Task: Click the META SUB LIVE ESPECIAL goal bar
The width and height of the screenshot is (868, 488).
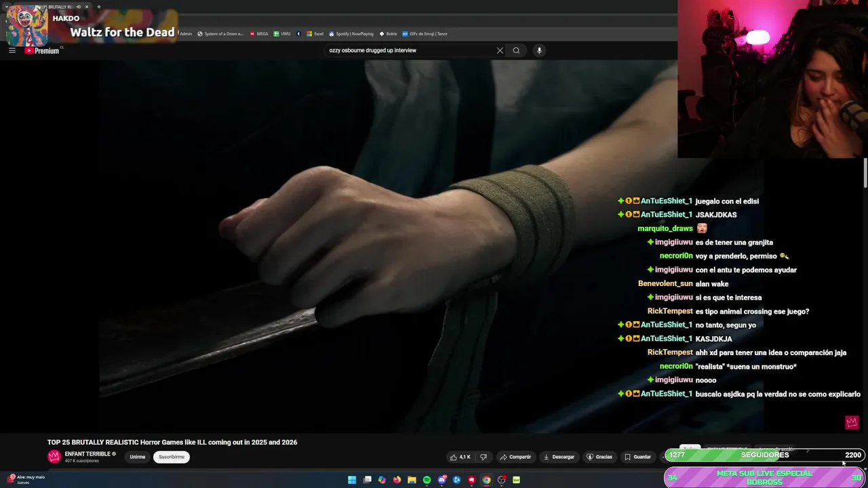Action: (x=765, y=477)
